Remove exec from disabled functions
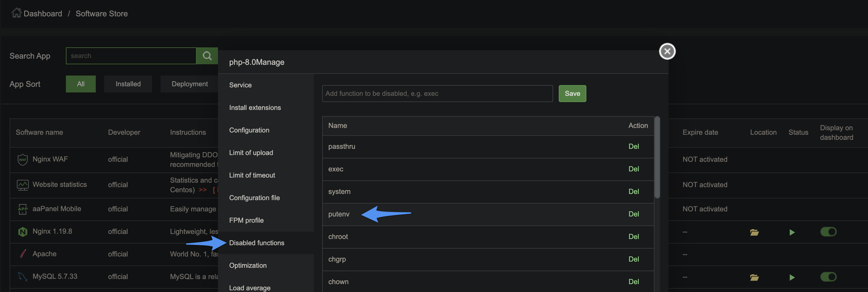The image size is (868, 292). [633, 169]
